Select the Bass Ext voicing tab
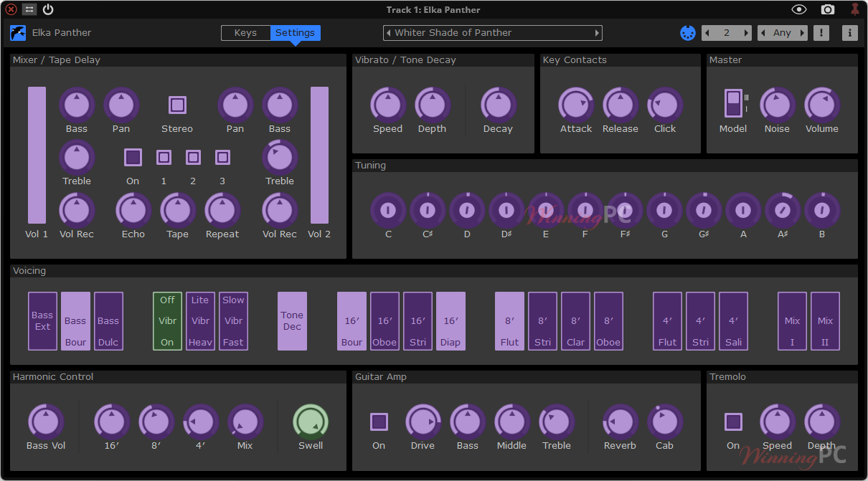This screenshot has width=868, height=481. click(x=42, y=321)
